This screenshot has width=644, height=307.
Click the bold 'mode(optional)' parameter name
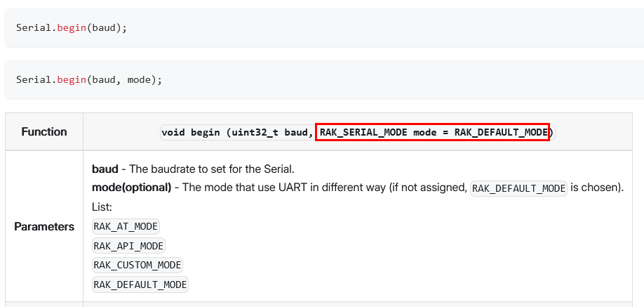coord(132,188)
